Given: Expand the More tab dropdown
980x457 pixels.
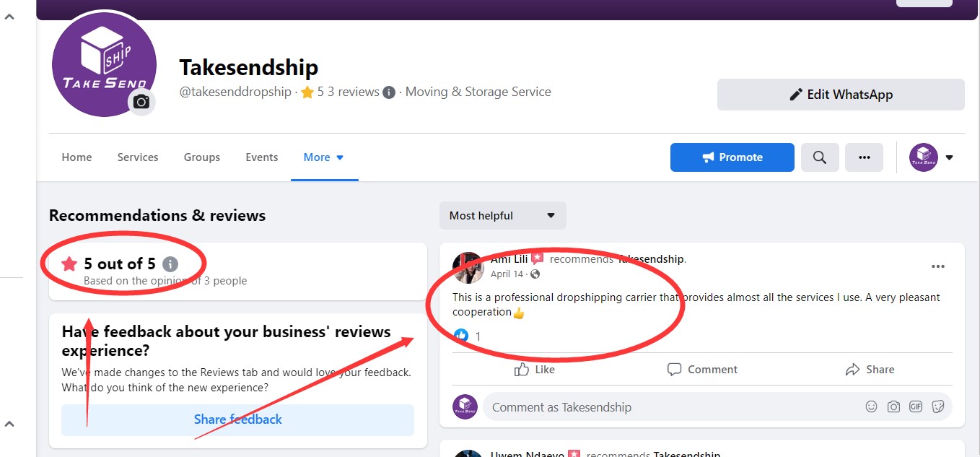Looking at the screenshot, I should 324,157.
